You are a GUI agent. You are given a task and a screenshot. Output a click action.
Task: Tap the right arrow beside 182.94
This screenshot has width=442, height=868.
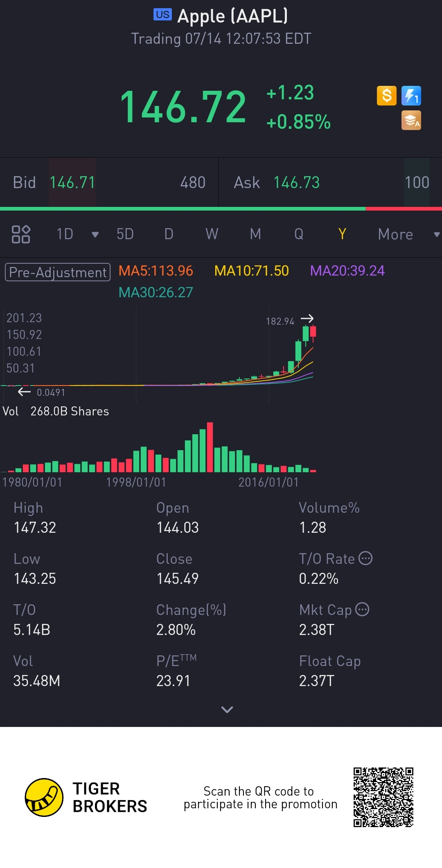tap(307, 318)
